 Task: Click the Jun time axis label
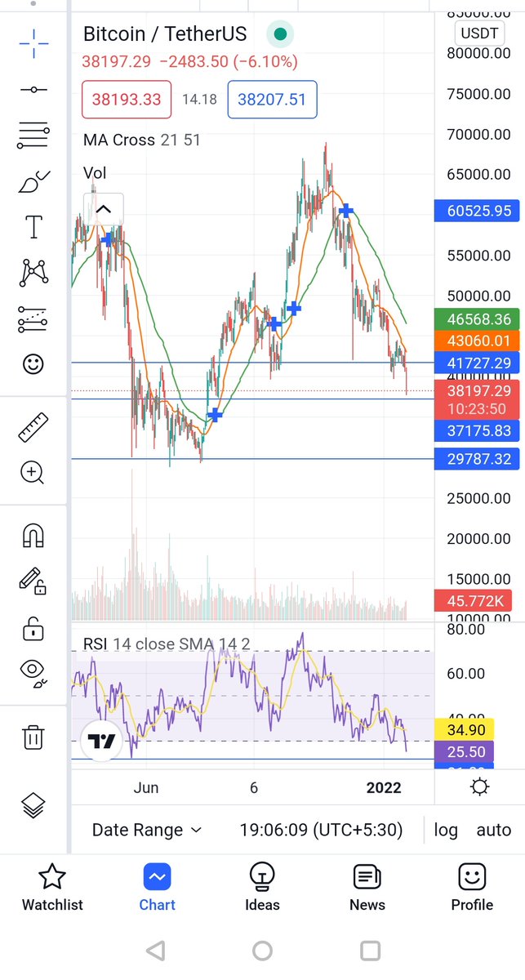146,787
